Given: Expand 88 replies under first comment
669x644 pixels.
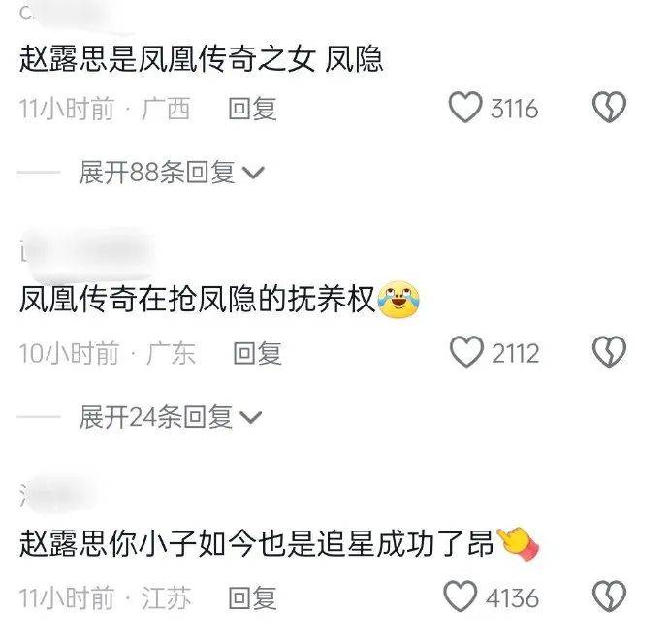Looking at the screenshot, I should (x=172, y=173).
